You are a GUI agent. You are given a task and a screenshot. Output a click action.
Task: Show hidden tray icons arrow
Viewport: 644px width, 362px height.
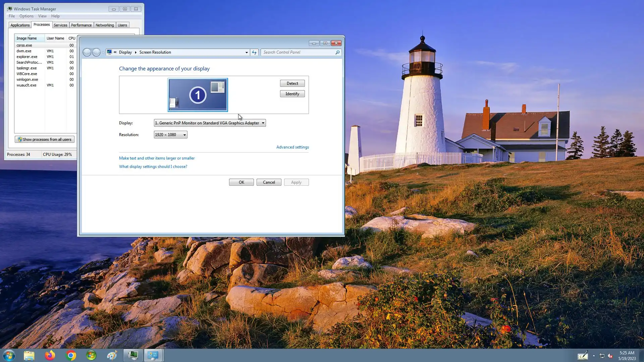point(594,356)
